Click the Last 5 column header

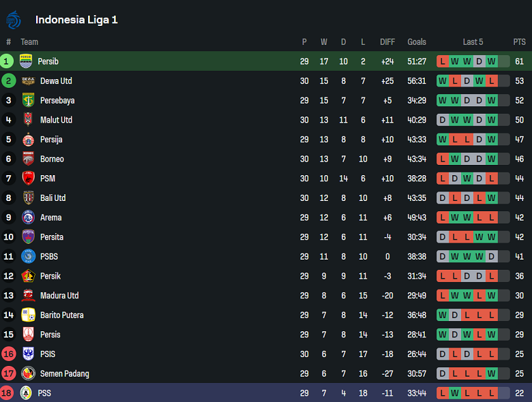pyautogui.click(x=473, y=42)
